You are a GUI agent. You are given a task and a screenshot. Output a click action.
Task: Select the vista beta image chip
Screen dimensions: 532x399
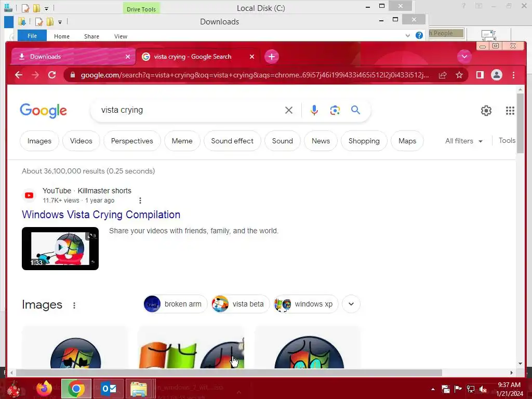[x=240, y=304]
